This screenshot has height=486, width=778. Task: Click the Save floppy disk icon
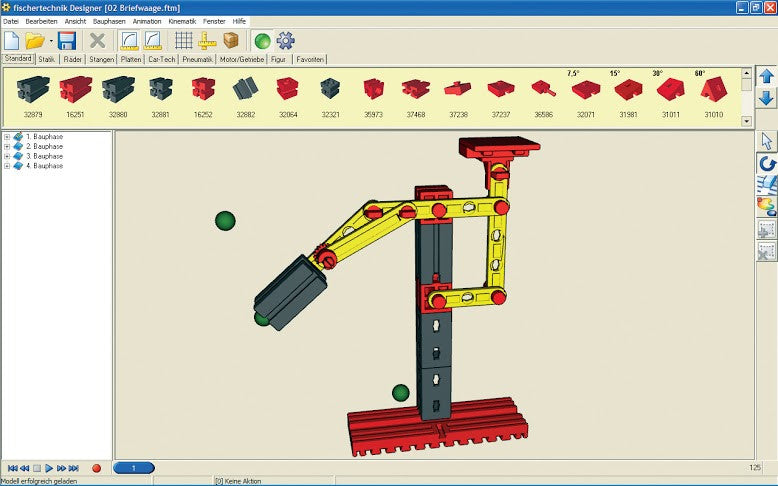[67, 41]
